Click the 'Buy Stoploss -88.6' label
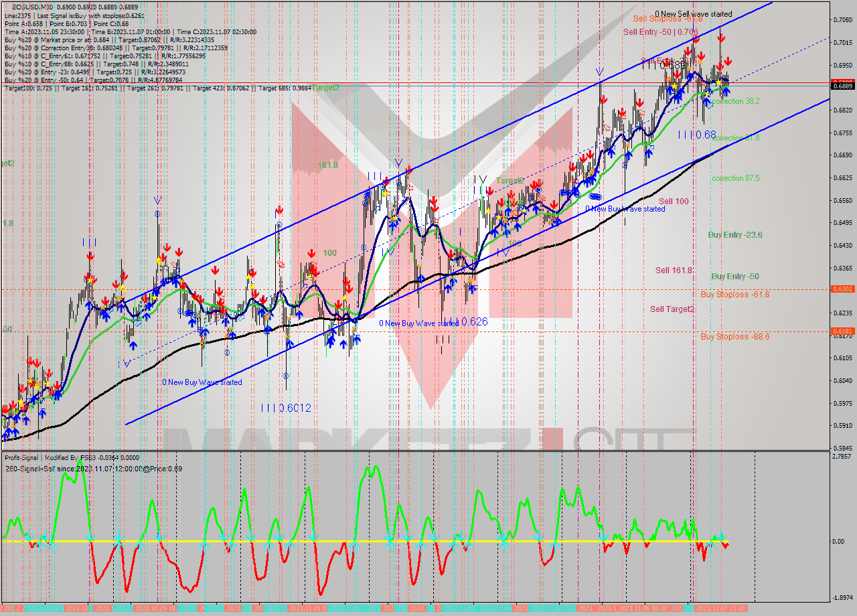The height and width of the screenshot is (616, 857). (734, 337)
